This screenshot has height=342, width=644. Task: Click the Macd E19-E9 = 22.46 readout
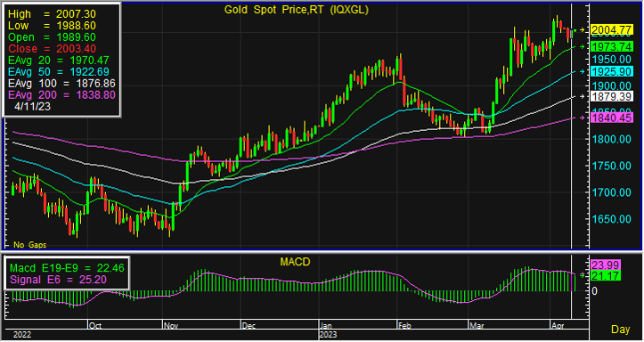click(x=67, y=268)
